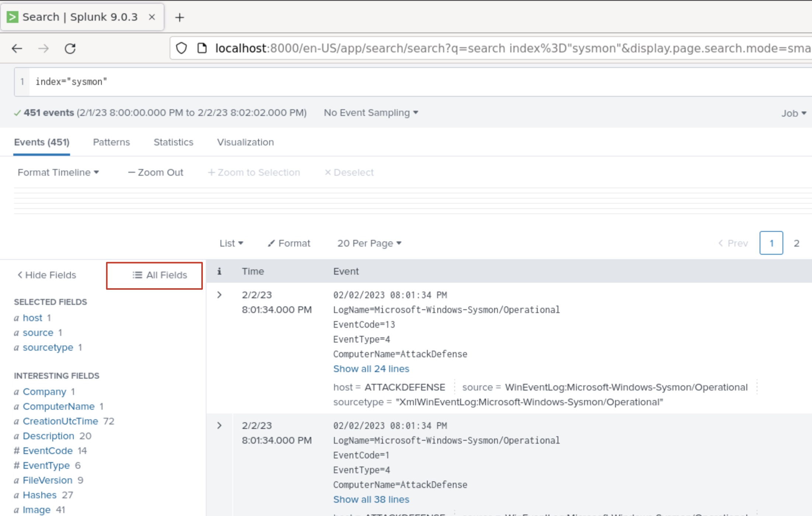The height and width of the screenshot is (516, 812).
Task: Click the ATTACKDEFENSE host value in first event
Action: (405, 387)
